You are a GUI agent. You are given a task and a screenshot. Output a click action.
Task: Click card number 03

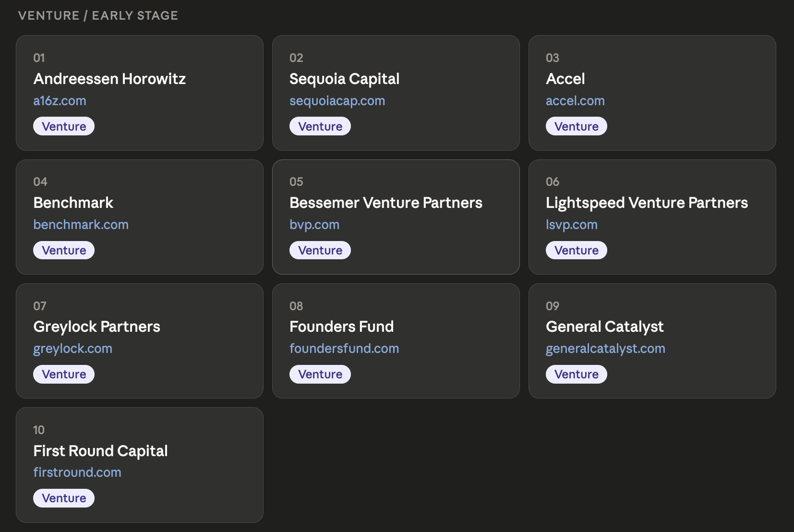point(553,58)
